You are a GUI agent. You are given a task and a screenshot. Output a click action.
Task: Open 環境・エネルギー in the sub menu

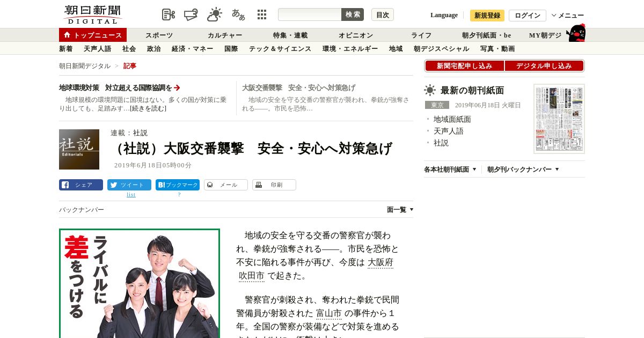(350, 49)
